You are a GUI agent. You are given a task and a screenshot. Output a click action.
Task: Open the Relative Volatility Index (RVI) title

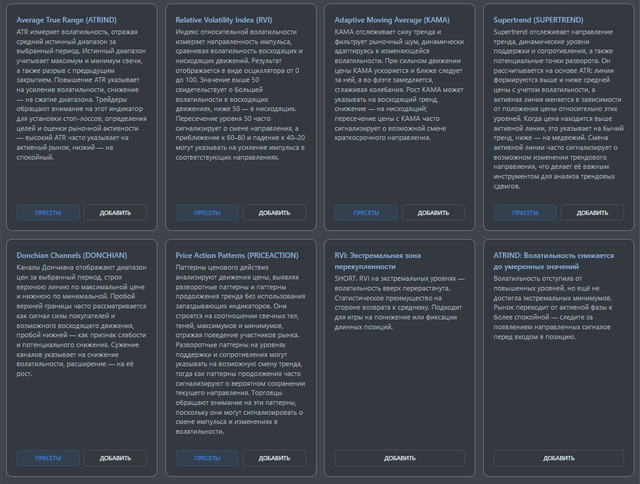click(224, 20)
